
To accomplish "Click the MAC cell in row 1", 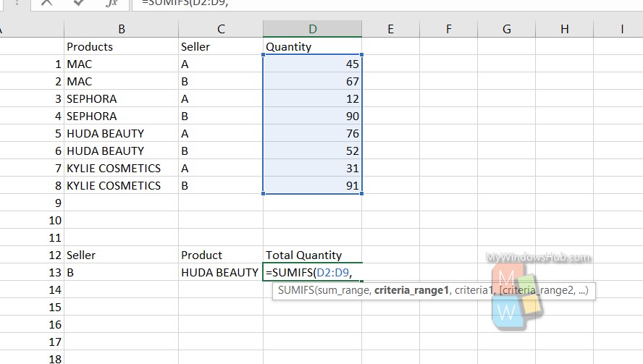I will [122, 64].
